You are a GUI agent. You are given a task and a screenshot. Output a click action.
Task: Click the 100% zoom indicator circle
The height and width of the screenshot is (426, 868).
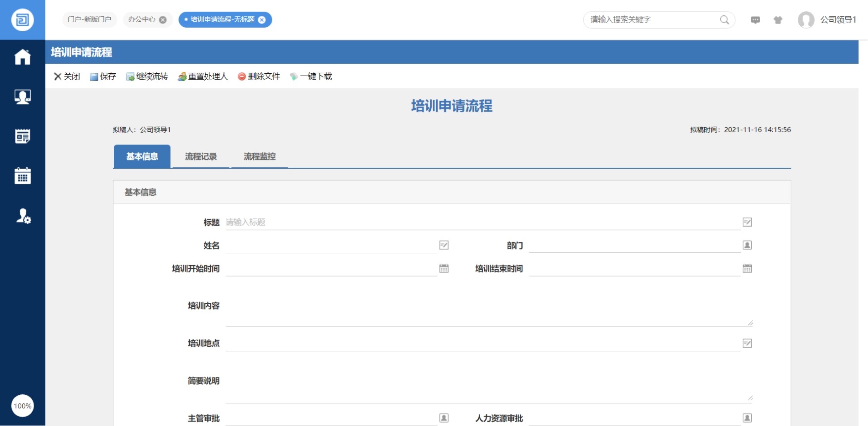22,406
